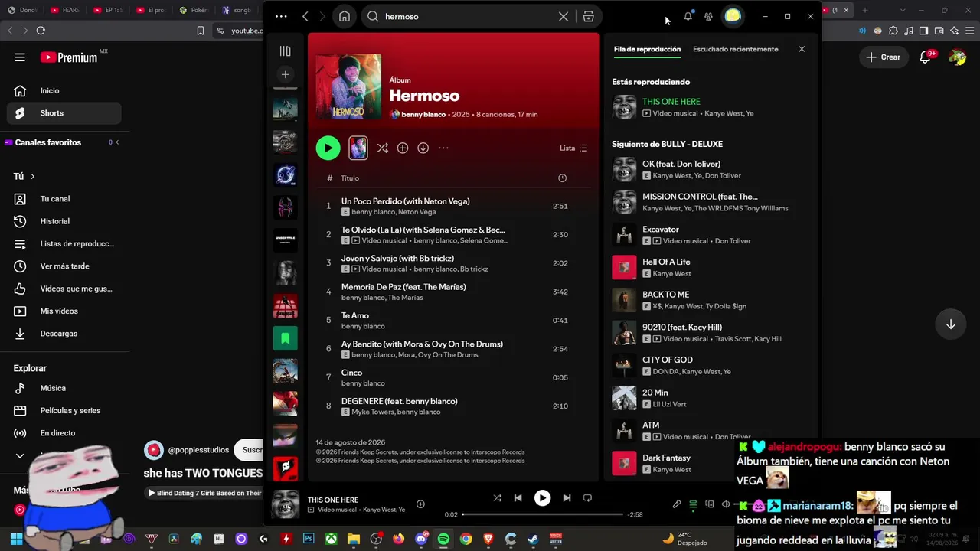
Task: Click the play button in the bottom player bar
Action: [542, 497]
